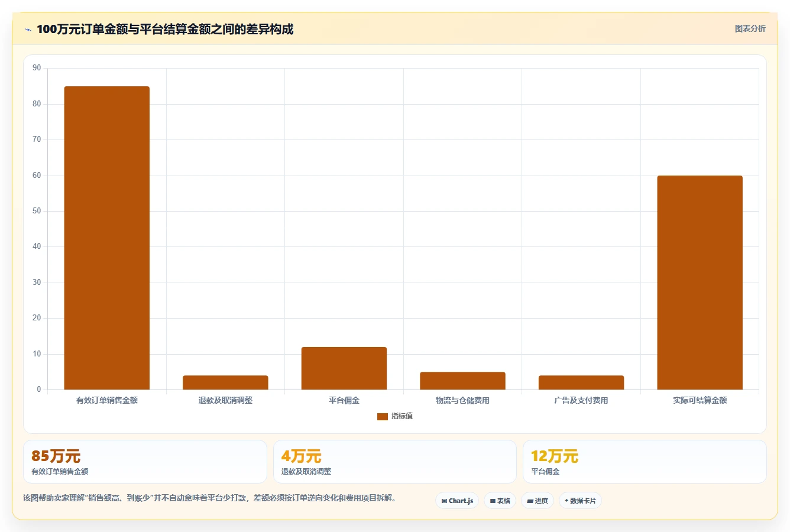Open the 85万元 data card
Screen dimensions: 790x532
145,462
